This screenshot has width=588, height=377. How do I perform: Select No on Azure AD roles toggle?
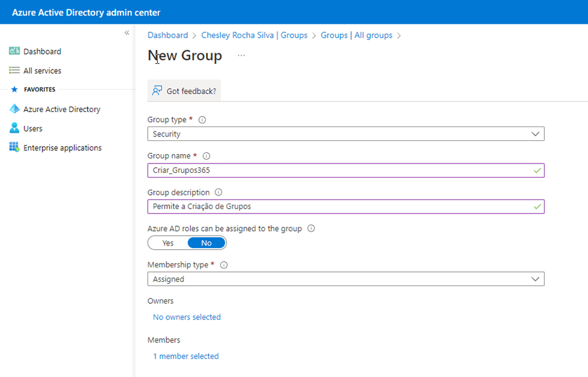(206, 243)
